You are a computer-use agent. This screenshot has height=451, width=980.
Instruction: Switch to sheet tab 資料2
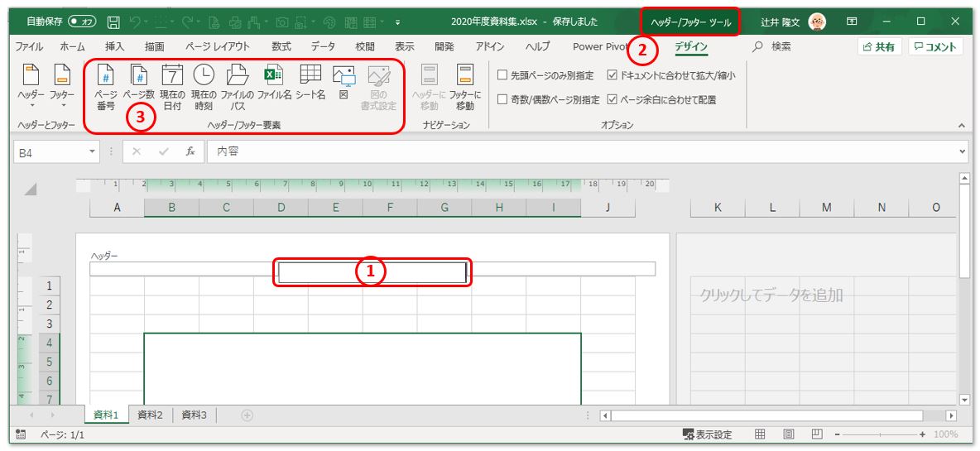coord(150,415)
